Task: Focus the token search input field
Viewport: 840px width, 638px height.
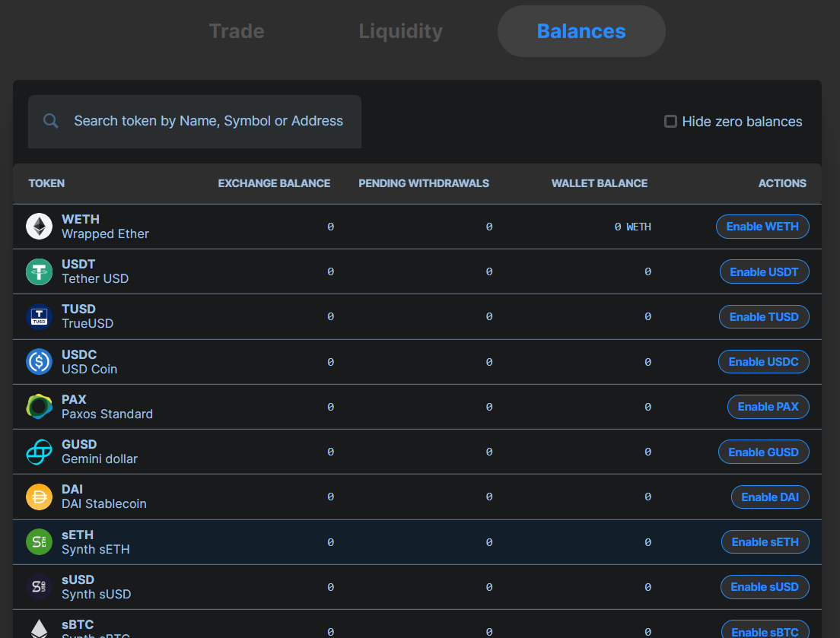Action: click(208, 121)
